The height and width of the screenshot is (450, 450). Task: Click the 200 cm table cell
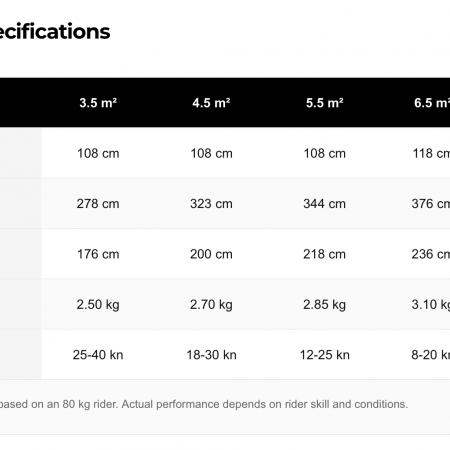tap(211, 254)
